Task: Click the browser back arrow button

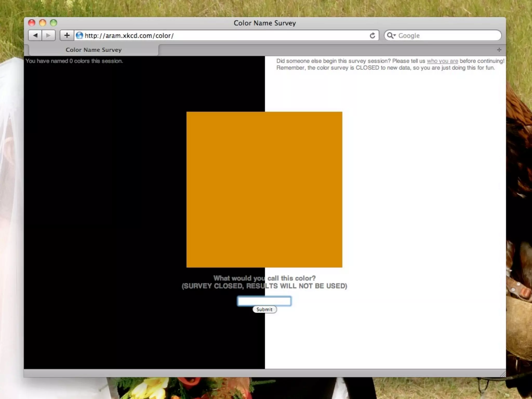Action: tap(35, 35)
